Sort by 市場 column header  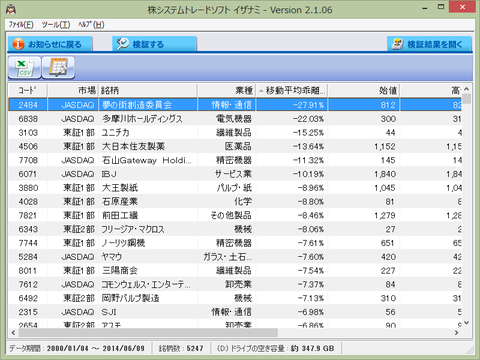[x=73, y=90]
